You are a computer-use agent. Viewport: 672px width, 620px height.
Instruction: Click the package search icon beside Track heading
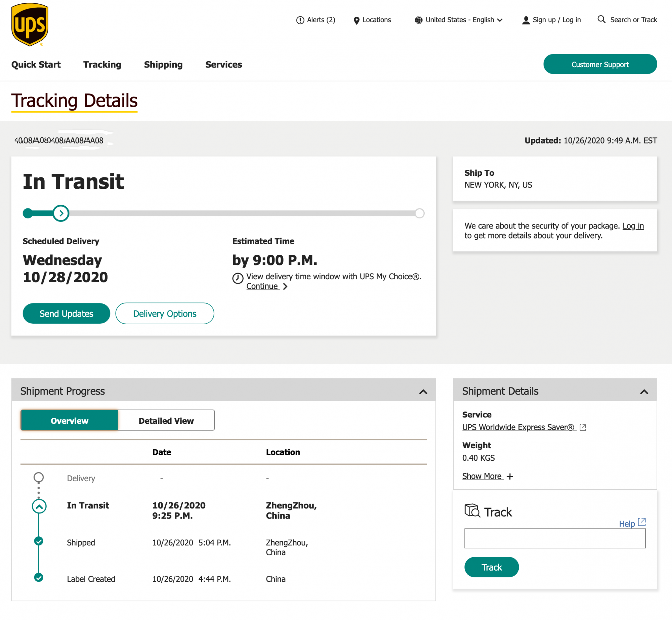pos(472,510)
